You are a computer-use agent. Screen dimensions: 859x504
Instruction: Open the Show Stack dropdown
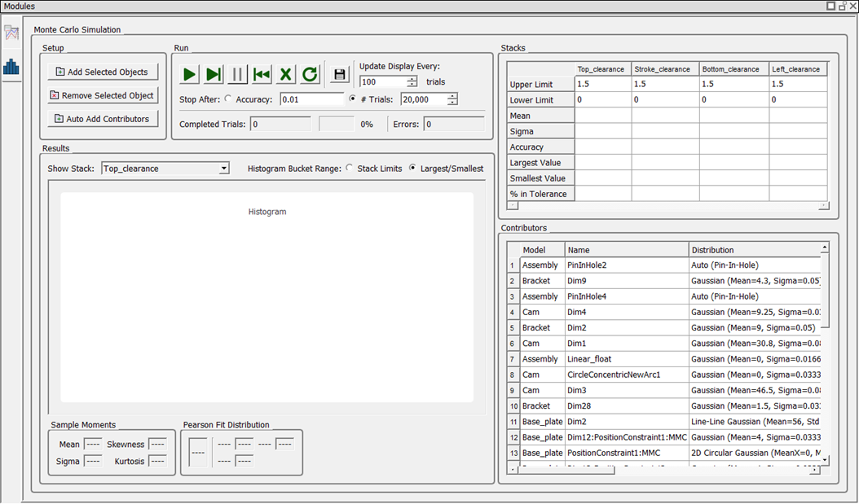click(x=224, y=169)
